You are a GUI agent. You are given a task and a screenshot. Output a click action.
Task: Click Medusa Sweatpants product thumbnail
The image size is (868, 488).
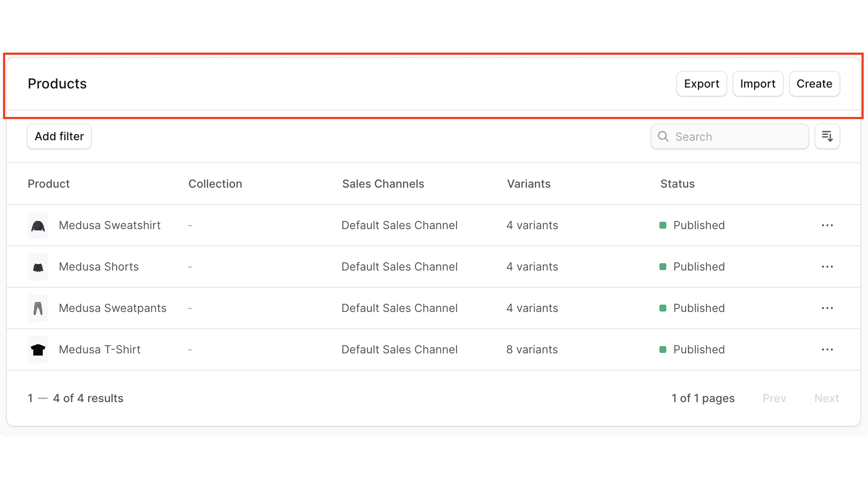pos(38,308)
